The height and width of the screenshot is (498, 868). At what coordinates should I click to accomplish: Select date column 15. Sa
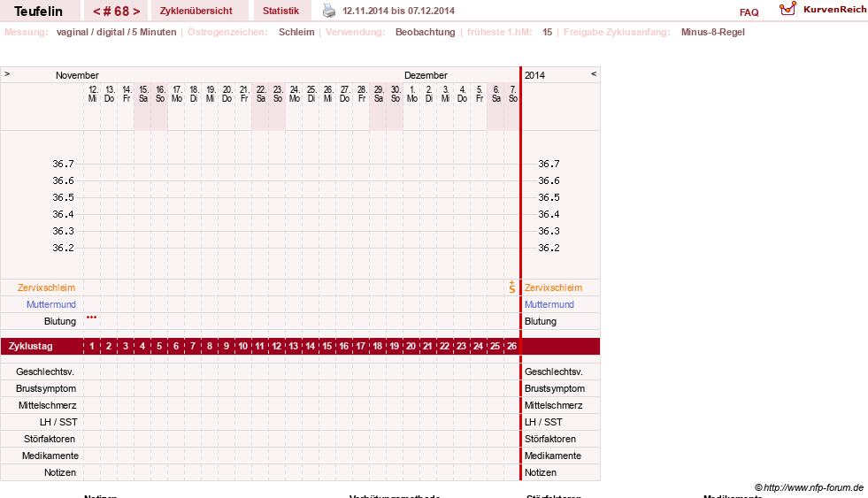pyautogui.click(x=142, y=94)
